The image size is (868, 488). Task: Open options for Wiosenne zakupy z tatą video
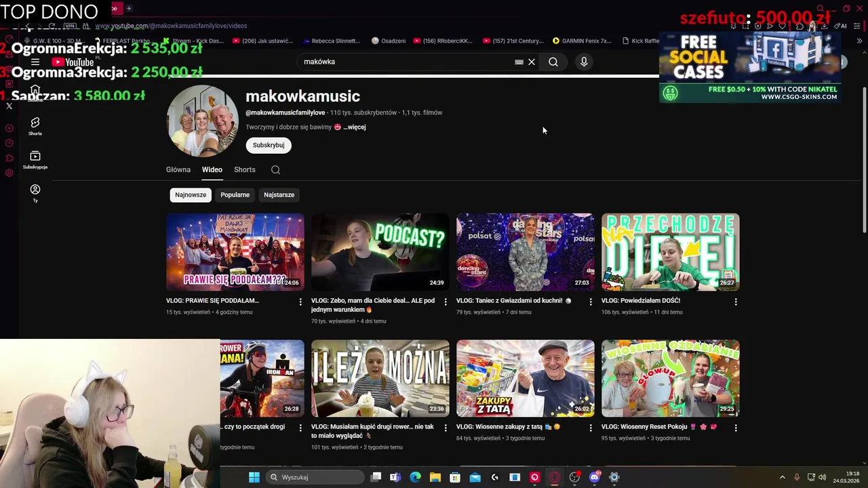coord(591,428)
